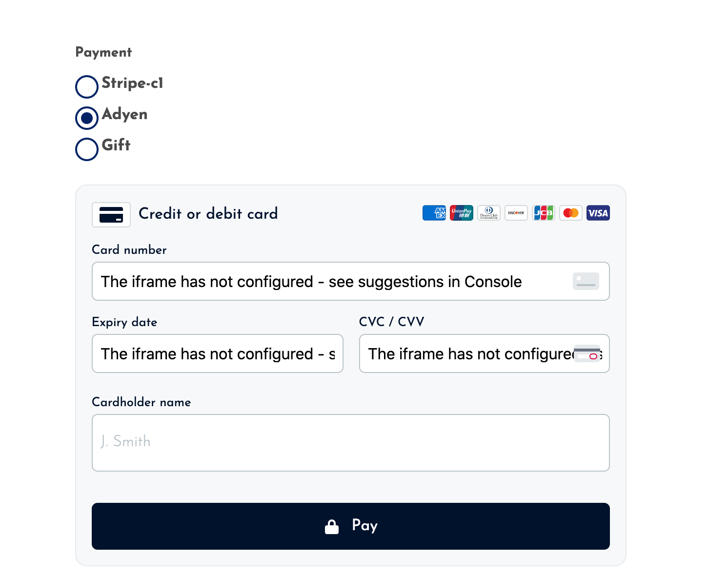Focus the CVC / CVV field

point(485,353)
